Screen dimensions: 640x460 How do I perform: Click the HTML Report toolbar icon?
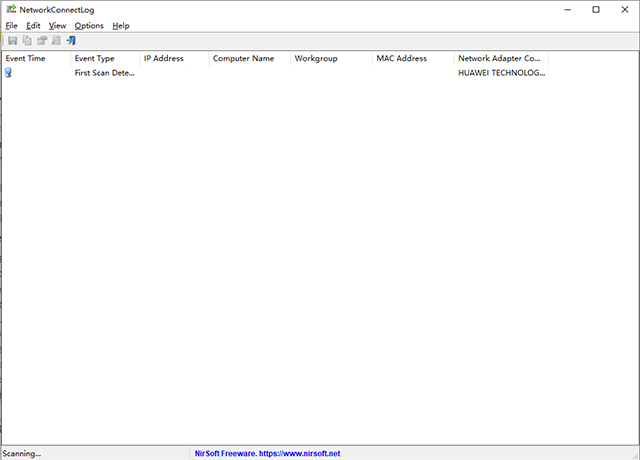tap(57, 41)
